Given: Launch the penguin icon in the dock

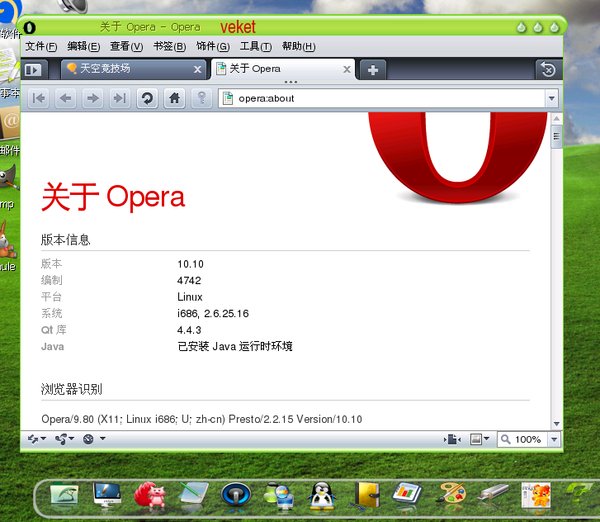Looking at the screenshot, I should (321, 493).
